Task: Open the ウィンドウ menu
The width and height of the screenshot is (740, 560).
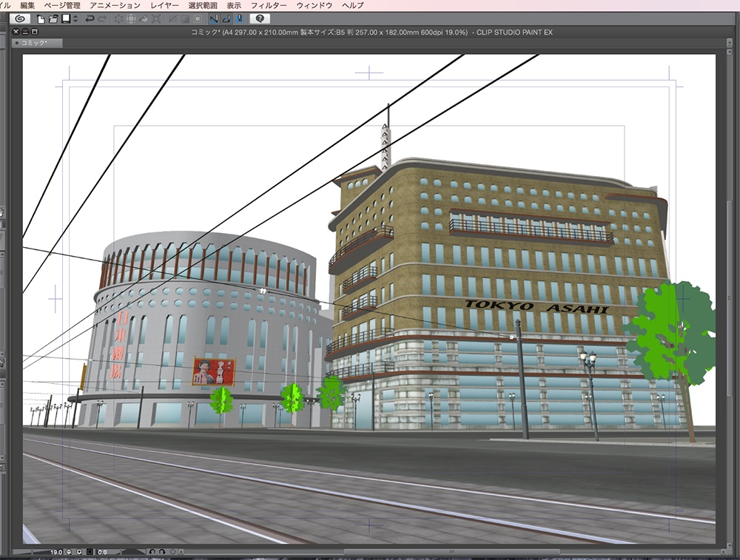Action: pyautogui.click(x=314, y=5)
